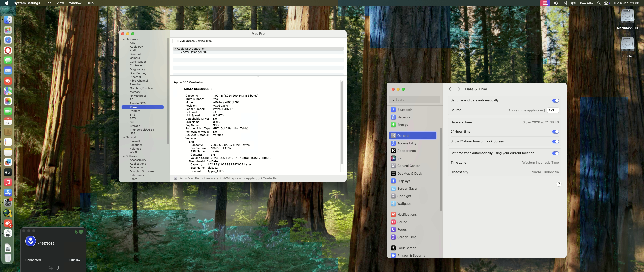Toggle Show 24-hour time on Lock Screen
Viewport: 644px width, 272px height.
pos(555,141)
